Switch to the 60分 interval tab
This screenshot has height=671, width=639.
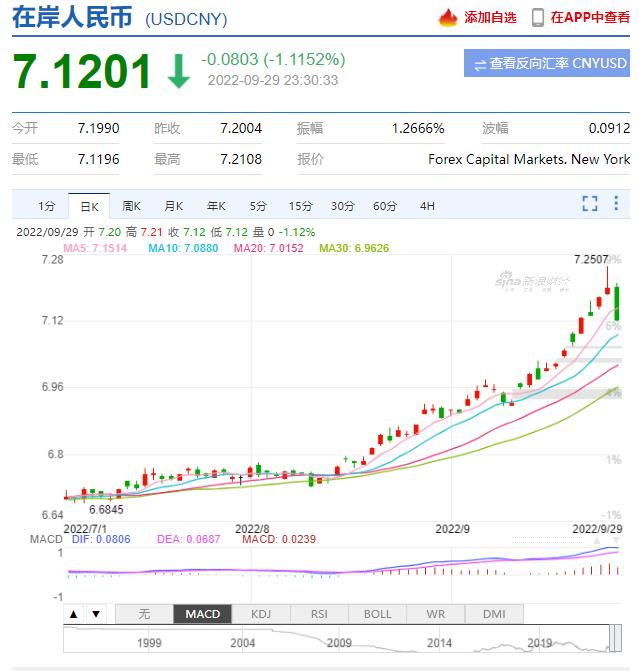385,206
